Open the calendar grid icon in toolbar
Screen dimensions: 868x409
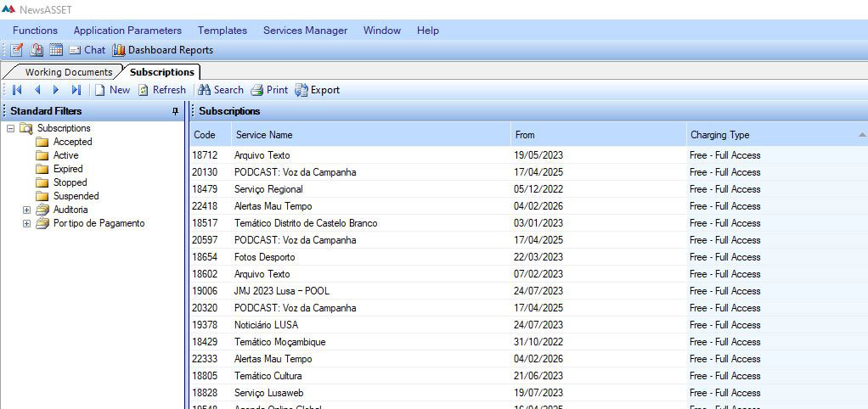[56, 50]
